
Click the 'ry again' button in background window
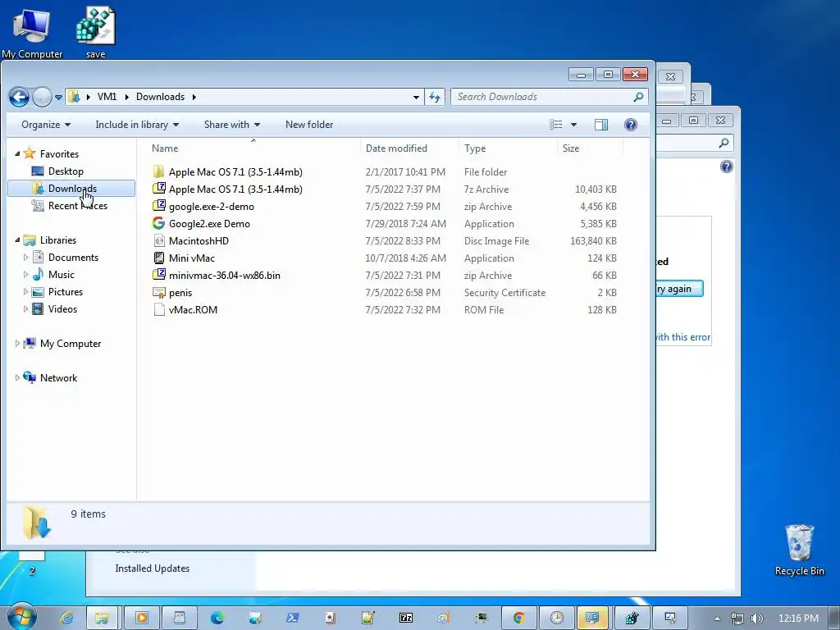(679, 289)
